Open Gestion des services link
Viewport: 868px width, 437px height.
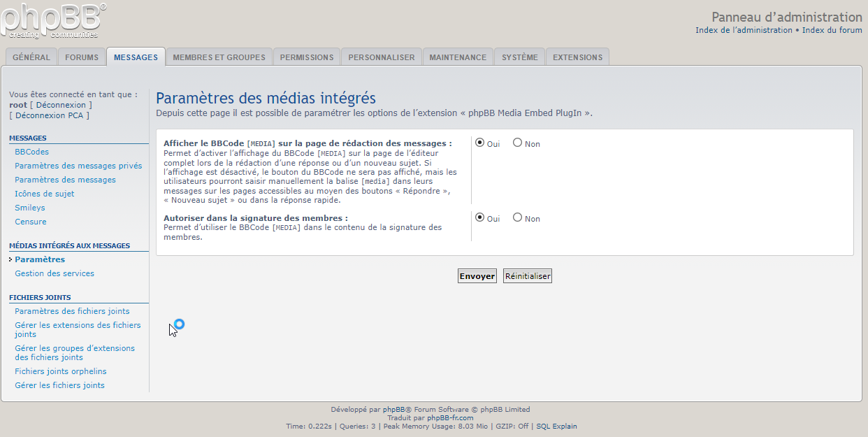tap(55, 273)
